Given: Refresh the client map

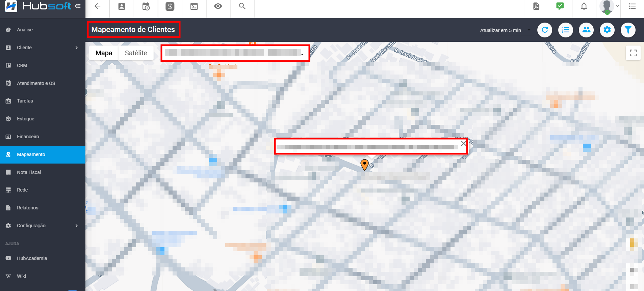Looking at the screenshot, I should pyautogui.click(x=545, y=30).
